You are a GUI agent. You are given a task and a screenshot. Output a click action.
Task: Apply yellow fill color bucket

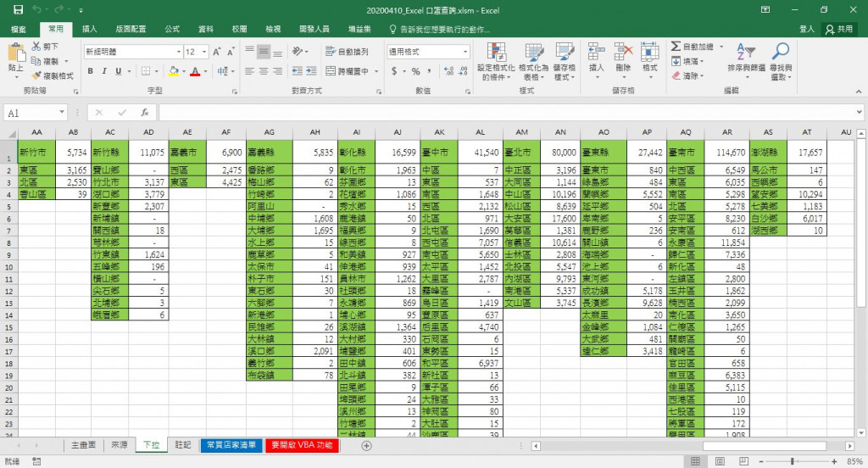tap(174, 71)
